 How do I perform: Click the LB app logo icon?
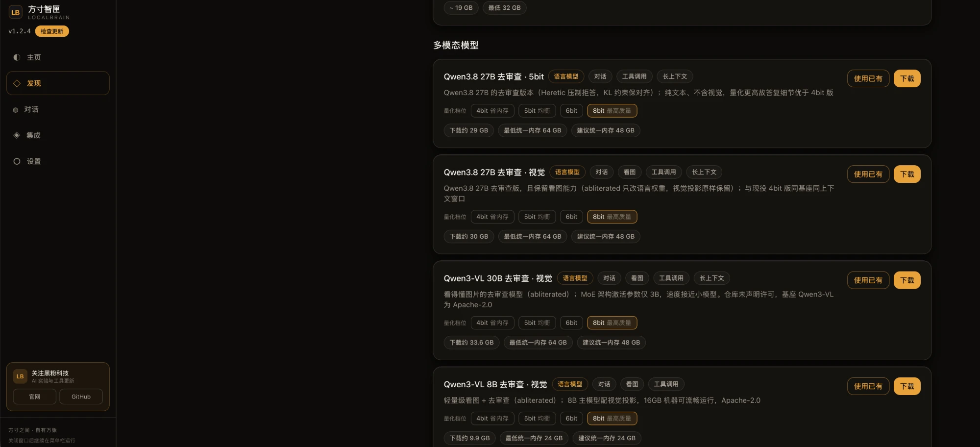click(x=15, y=12)
